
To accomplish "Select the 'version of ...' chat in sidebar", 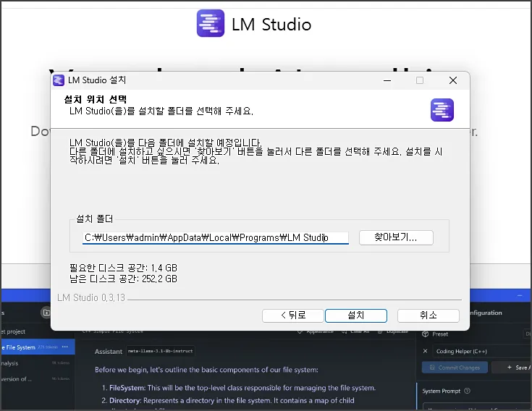I will (x=38, y=378).
